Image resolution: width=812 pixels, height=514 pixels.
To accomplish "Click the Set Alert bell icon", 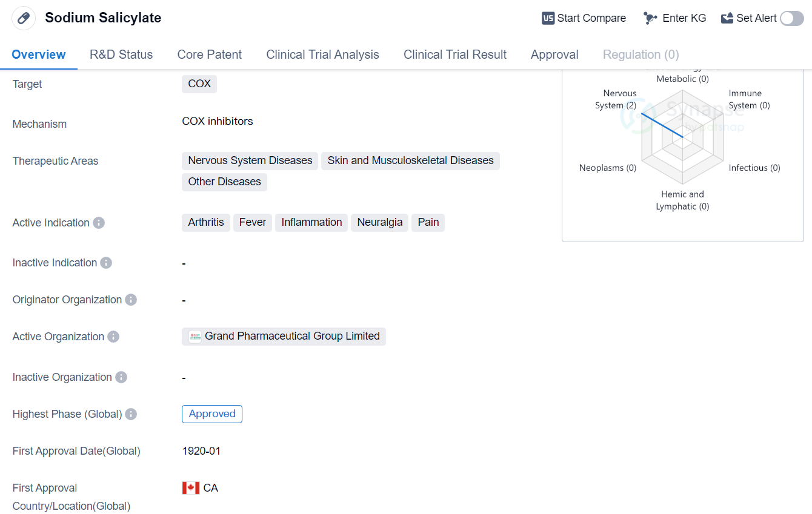I will 727,18.
